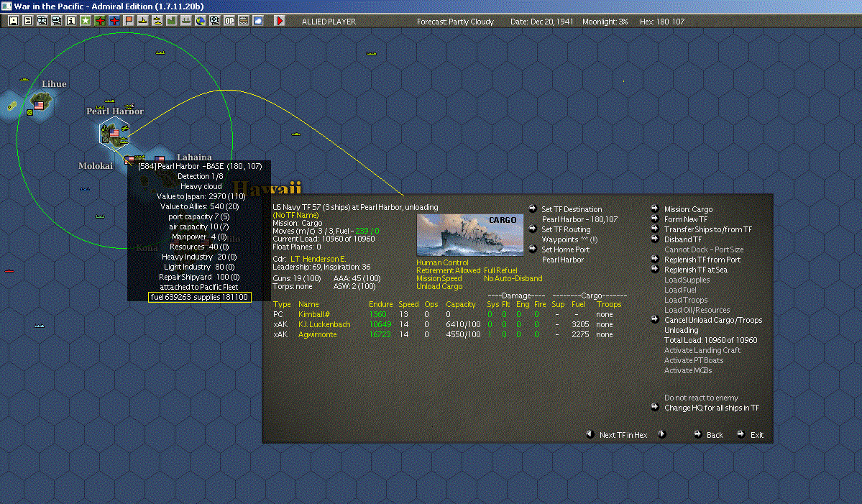This screenshot has width=862, height=504.
Task: Click the crosshair target toolbar icon
Action: 215,21
